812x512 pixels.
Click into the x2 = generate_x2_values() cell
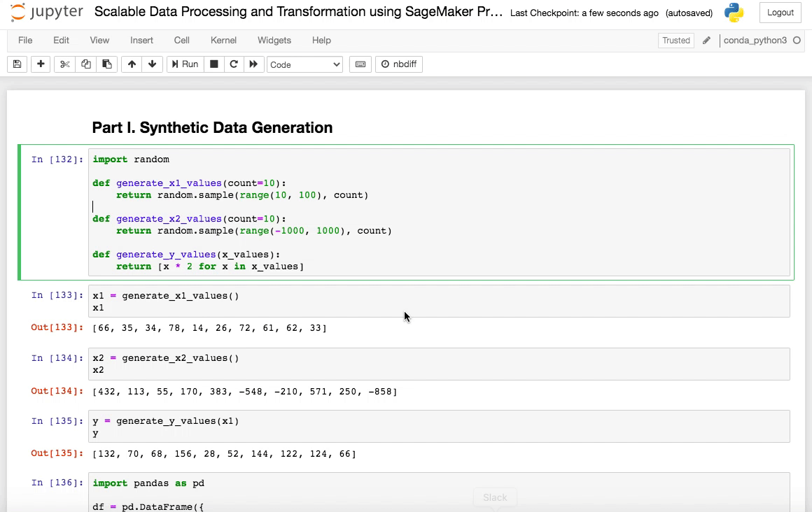tap(439, 364)
